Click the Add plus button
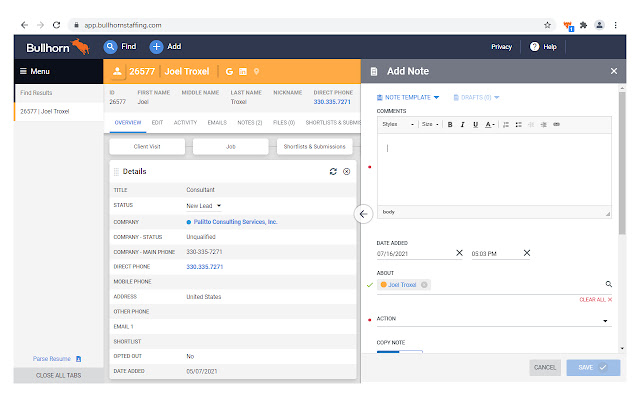Screen dimensions: 640x400 point(156,47)
